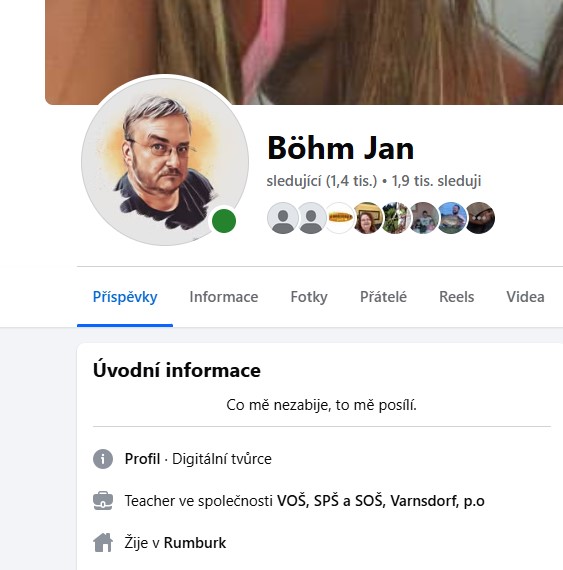563x570 pixels.
Task: Click the house icon beside Žije v
Action: tap(103, 543)
